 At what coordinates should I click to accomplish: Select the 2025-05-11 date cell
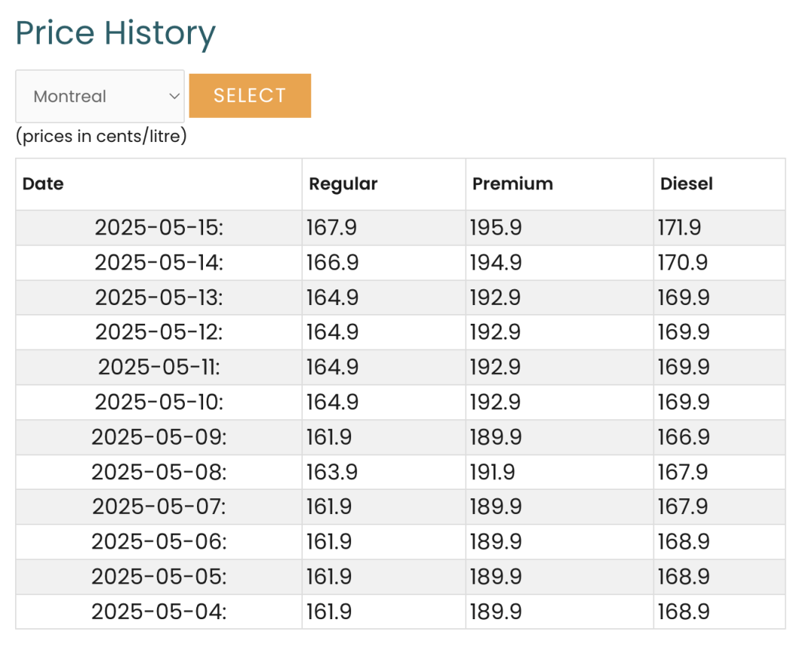pos(159,367)
